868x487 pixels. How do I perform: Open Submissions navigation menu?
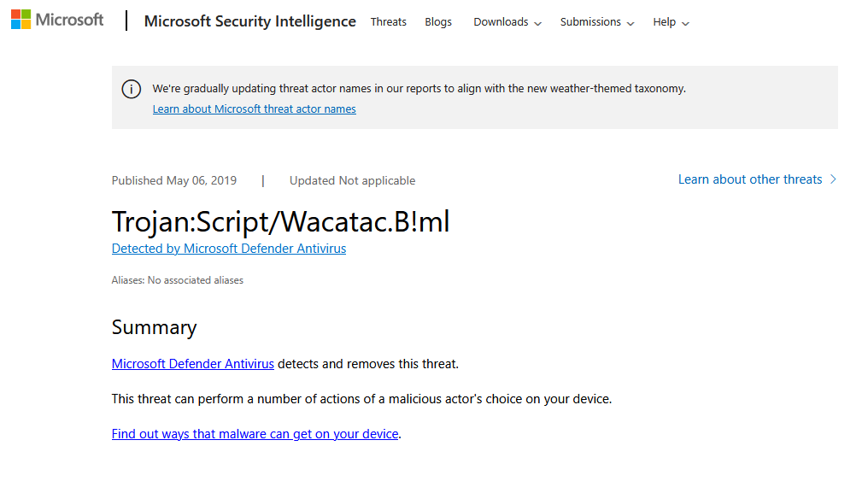[596, 21]
